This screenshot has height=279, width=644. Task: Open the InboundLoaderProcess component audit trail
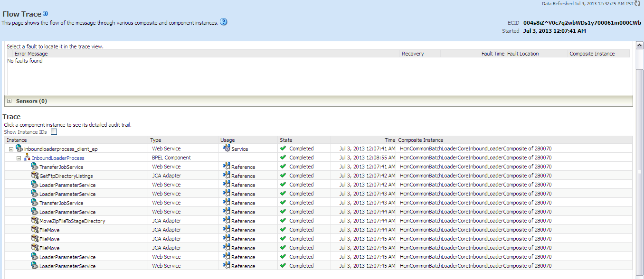pos(58,158)
